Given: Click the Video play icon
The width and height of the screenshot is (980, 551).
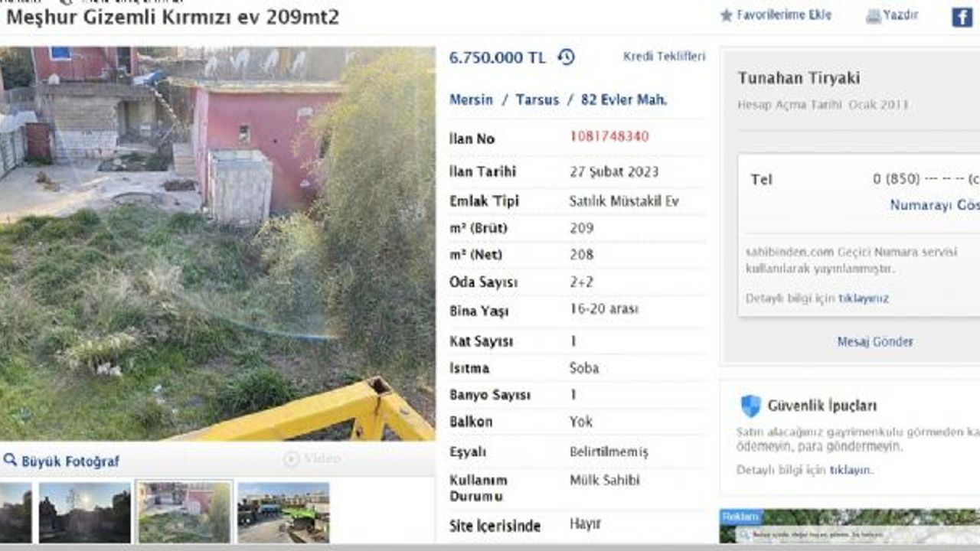Looking at the screenshot, I should click(x=291, y=459).
